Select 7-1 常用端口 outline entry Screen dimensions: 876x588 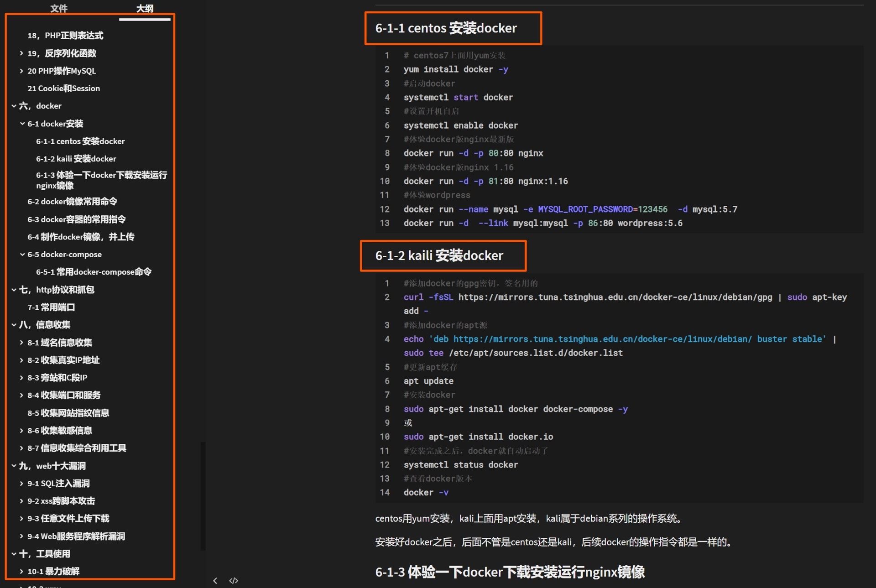[x=51, y=307]
